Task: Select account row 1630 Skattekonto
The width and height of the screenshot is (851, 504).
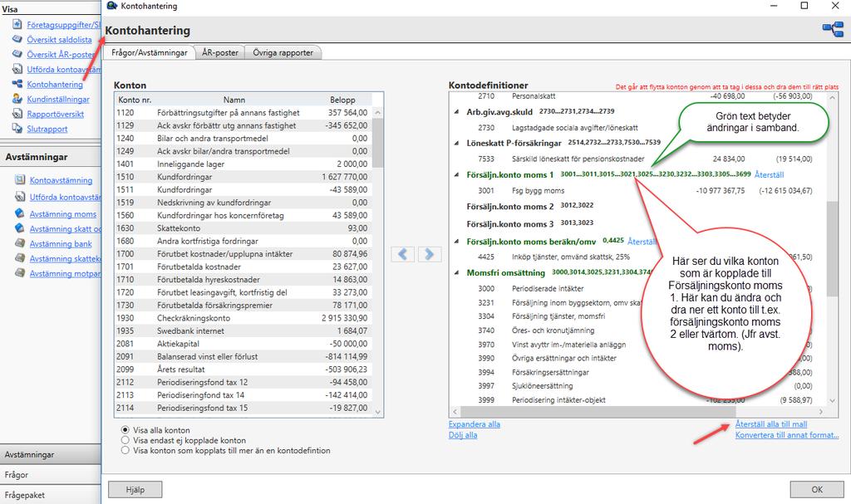Action: (243, 228)
